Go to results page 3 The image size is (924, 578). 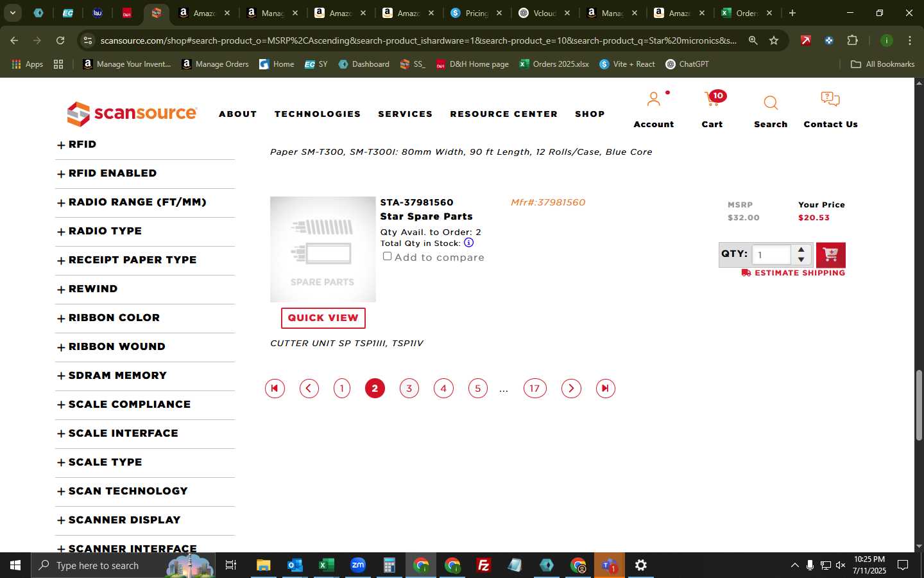pos(409,388)
